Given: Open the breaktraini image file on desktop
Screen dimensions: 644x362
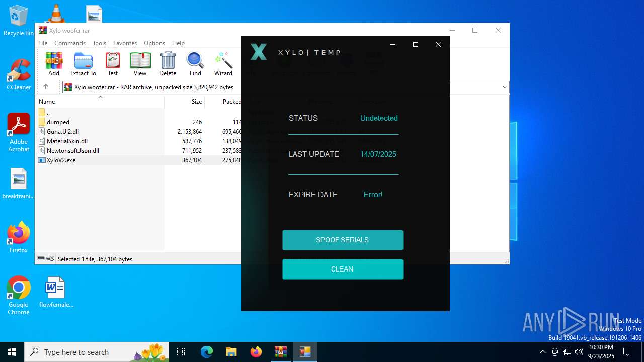Looking at the screenshot, I should [x=19, y=184].
